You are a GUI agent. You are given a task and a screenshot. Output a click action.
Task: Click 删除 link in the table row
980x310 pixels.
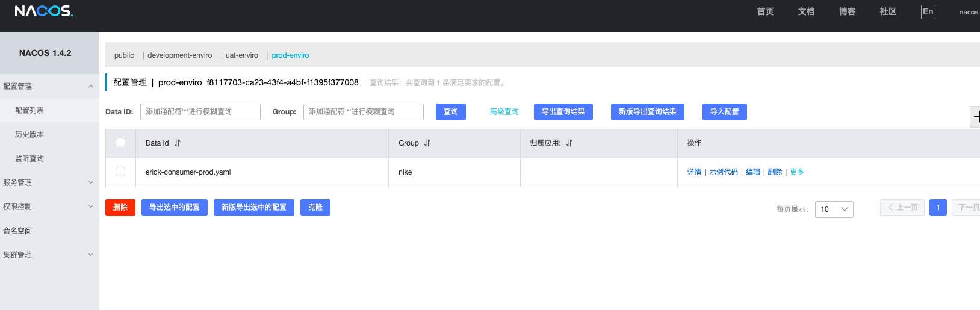(x=775, y=172)
